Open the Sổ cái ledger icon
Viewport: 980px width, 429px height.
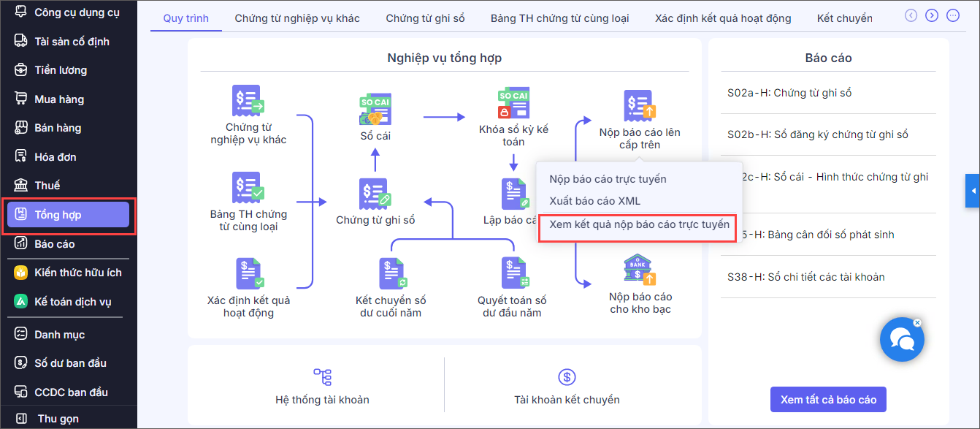pos(375,110)
